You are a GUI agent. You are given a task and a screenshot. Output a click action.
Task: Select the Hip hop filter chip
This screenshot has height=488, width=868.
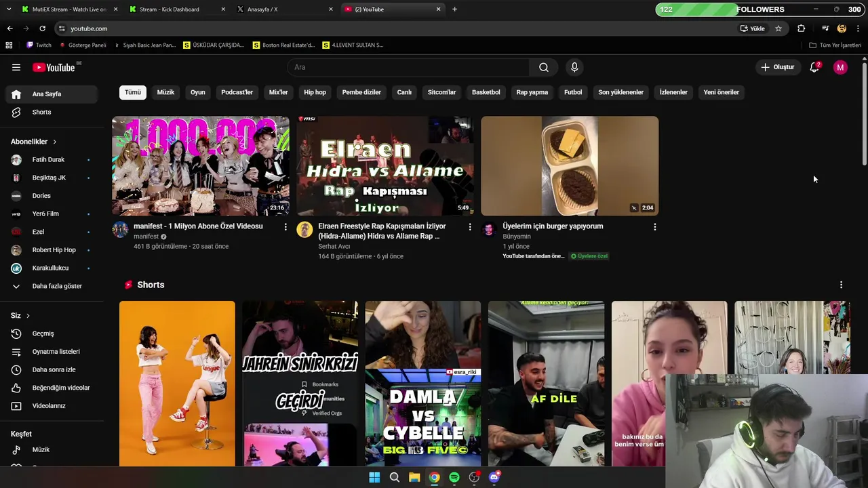[x=315, y=92]
